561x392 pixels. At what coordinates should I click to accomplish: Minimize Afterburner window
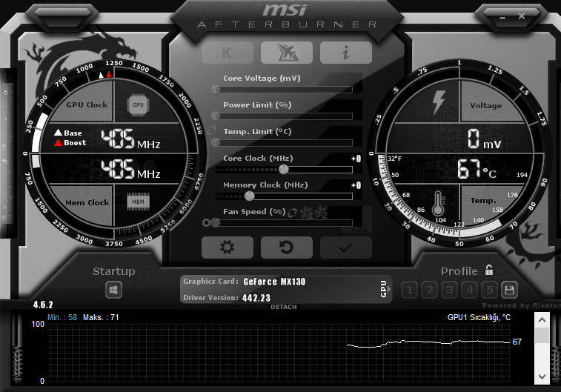click(x=502, y=18)
